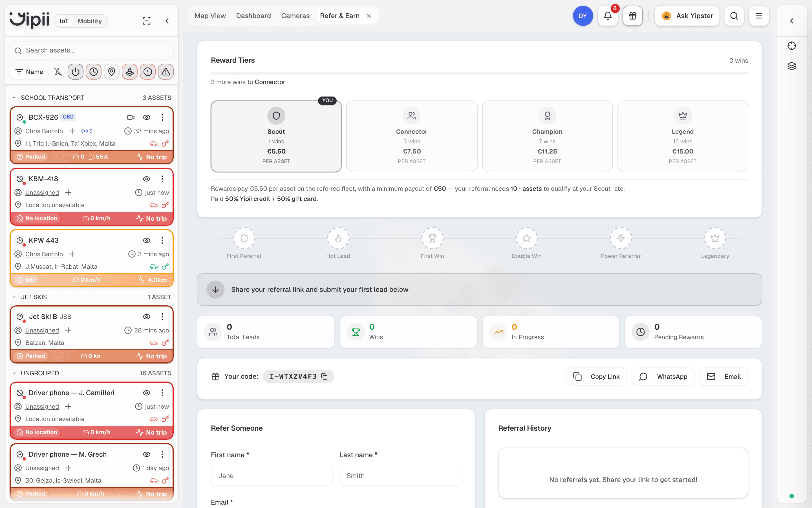The image size is (812, 508).
Task: Click First Referral milestone badge
Action: [244, 238]
